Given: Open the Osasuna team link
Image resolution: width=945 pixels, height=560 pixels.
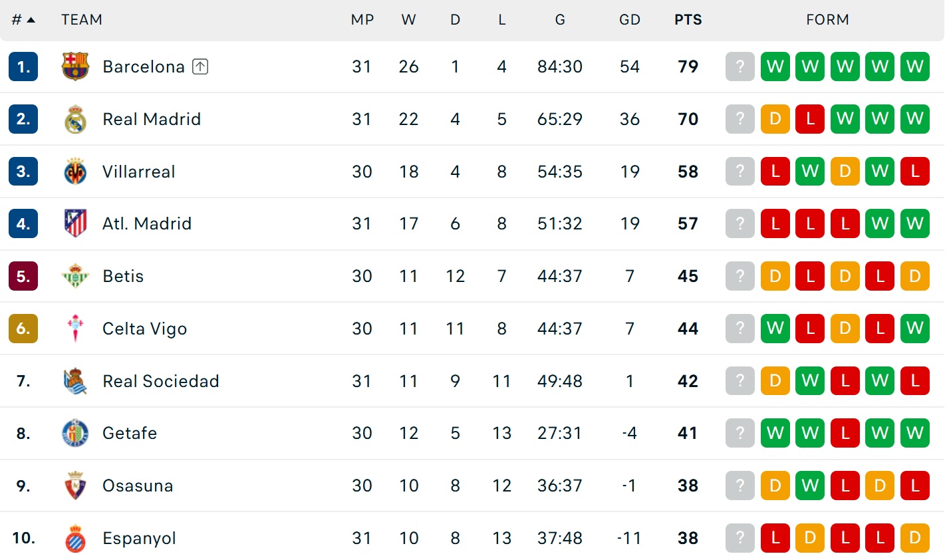Looking at the screenshot, I should point(138,486).
